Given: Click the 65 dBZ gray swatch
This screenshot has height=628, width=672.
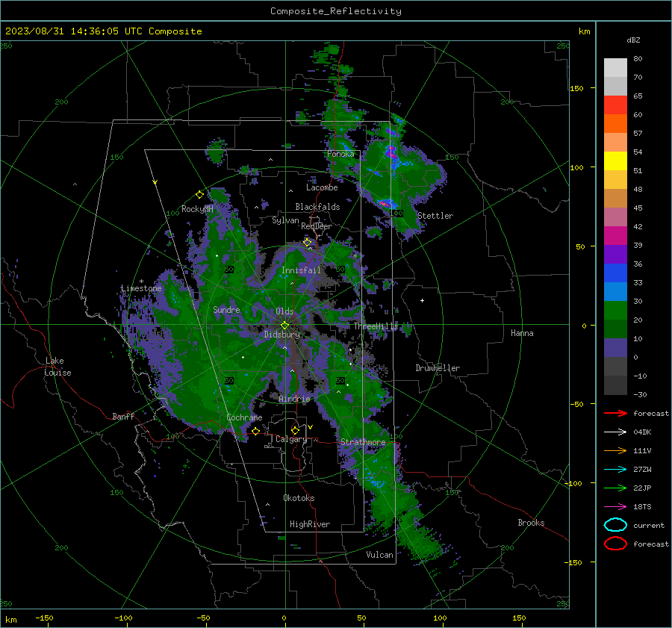Looking at the screenshot, I should (615, 86).
